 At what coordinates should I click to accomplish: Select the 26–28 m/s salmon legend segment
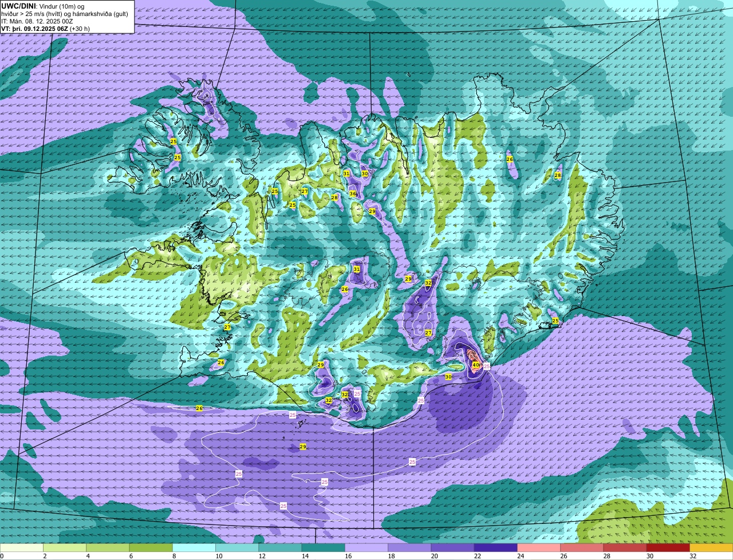point(582,547)
